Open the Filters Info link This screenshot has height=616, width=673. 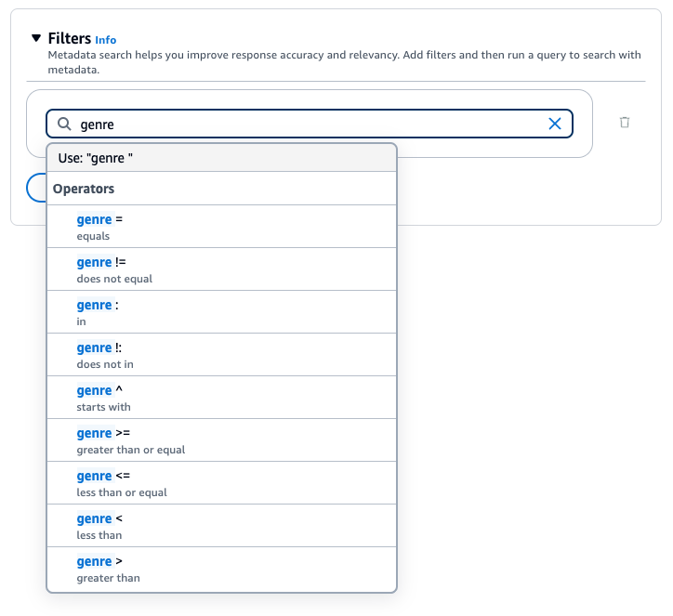coord(106,40)
